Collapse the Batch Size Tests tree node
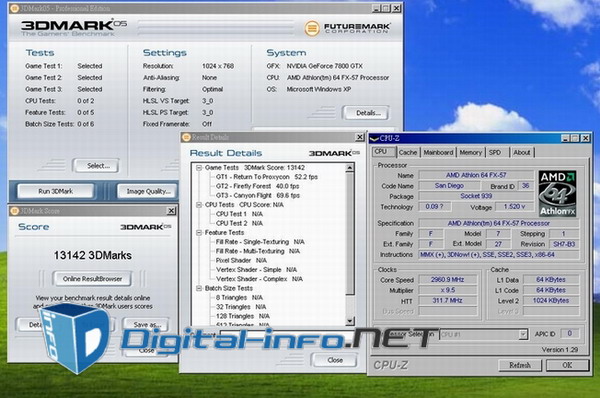Viewport: 600px width, 398px height. (199, 288)
